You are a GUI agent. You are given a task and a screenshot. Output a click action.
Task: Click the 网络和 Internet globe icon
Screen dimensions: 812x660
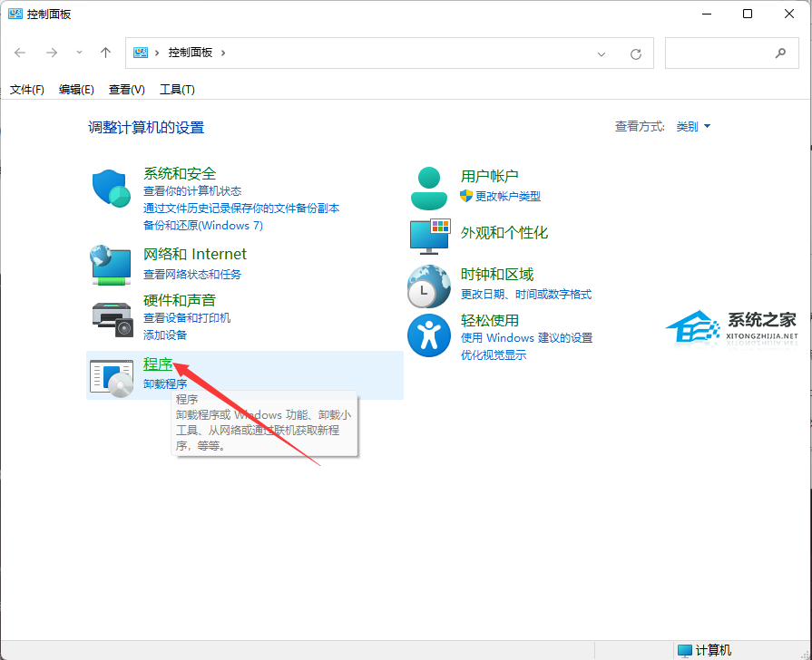coord(113,264)
